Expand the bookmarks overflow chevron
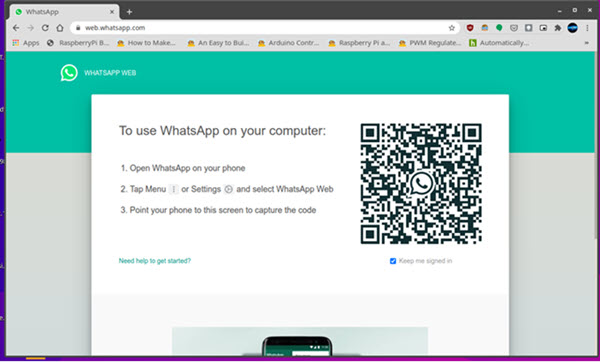Viewport: 600px width, 362px height. coord(586,43)
